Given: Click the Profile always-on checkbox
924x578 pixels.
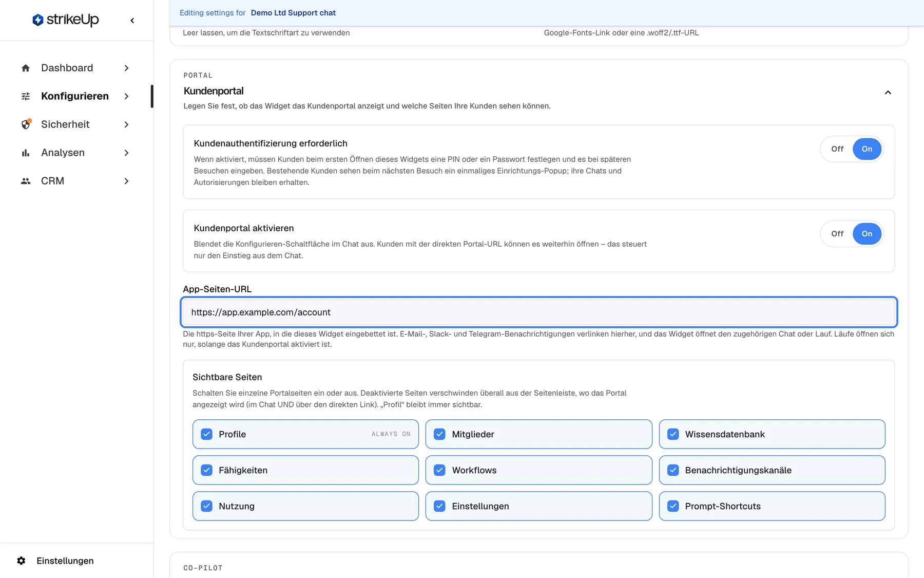Looking at the screenshot, I should tap(207, 434).
